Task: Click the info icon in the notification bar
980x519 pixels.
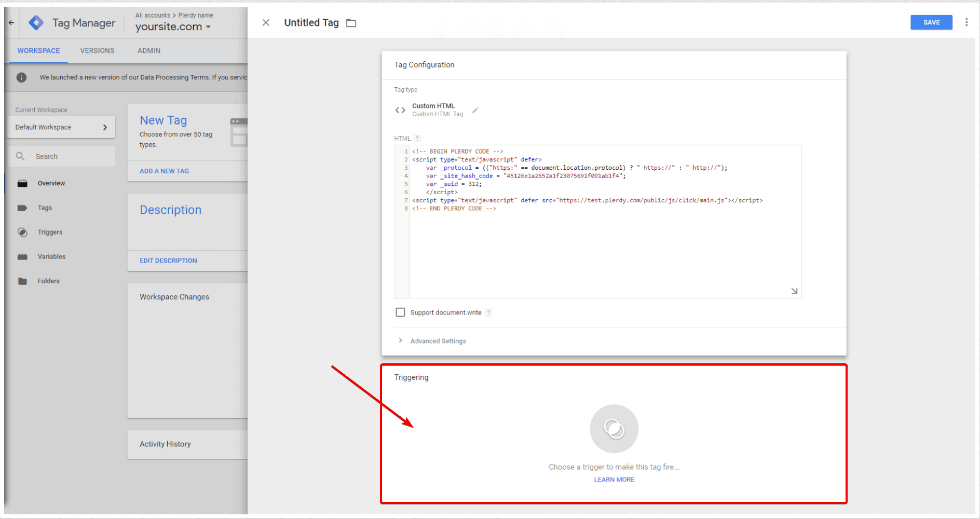Action: (x=21, y=77)
